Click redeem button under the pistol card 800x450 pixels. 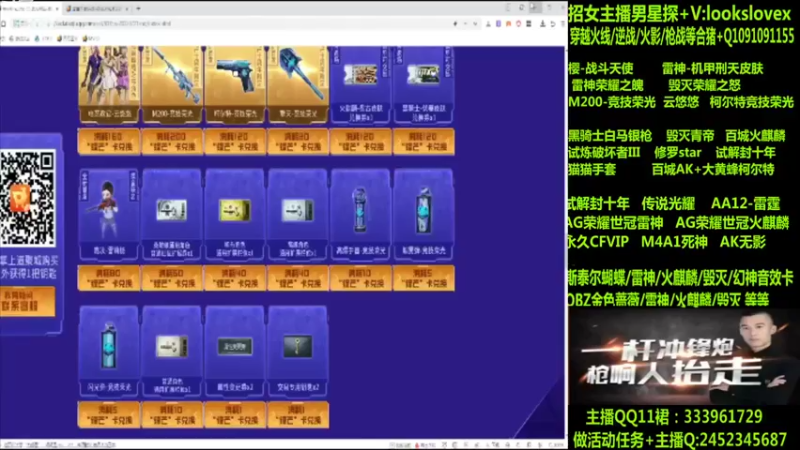tap(235, 141)
